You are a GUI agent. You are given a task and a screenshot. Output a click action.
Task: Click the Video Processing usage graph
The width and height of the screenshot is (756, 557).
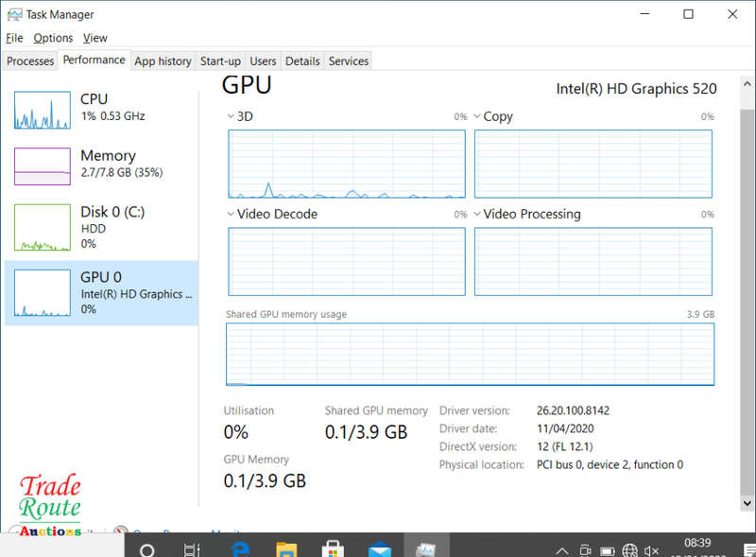click(x=593, y=261)
